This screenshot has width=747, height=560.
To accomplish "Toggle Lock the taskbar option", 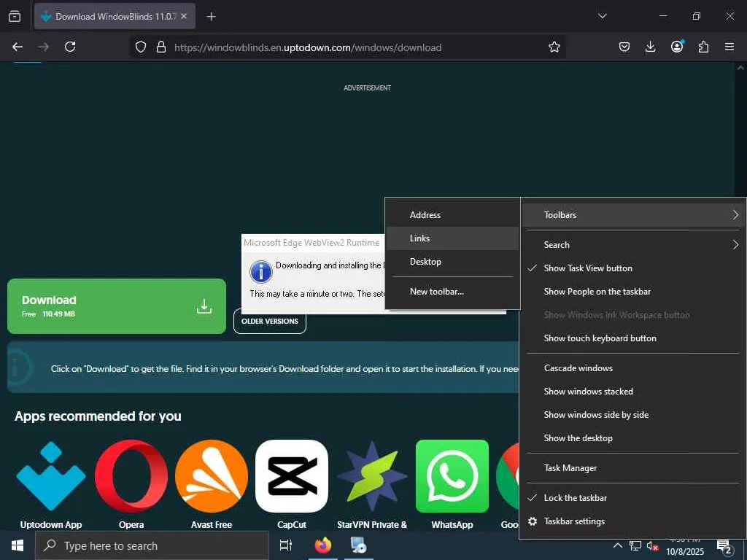I will [633, 497].
